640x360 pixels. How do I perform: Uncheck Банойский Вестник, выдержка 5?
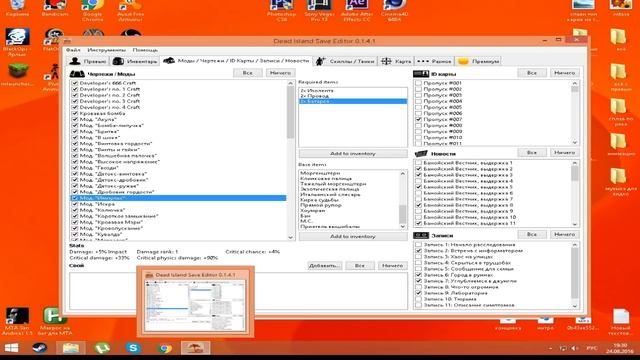point(418,187)
